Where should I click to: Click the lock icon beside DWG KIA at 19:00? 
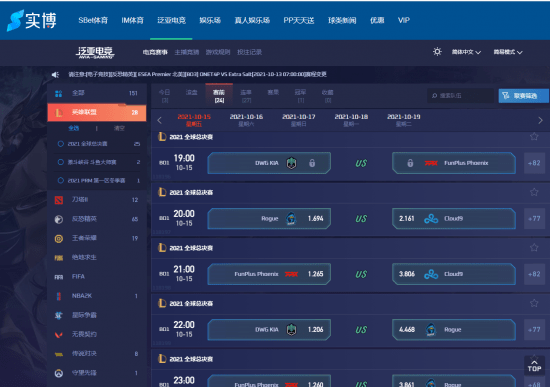point(312,163)
